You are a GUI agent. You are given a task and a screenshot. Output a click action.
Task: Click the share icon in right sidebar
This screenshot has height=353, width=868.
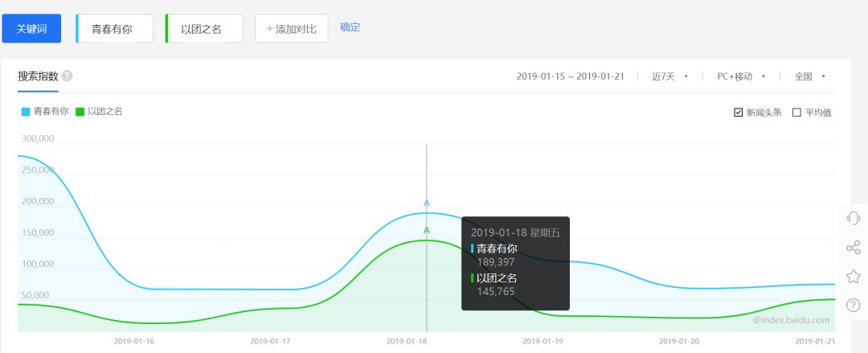(x=854, y=248)
